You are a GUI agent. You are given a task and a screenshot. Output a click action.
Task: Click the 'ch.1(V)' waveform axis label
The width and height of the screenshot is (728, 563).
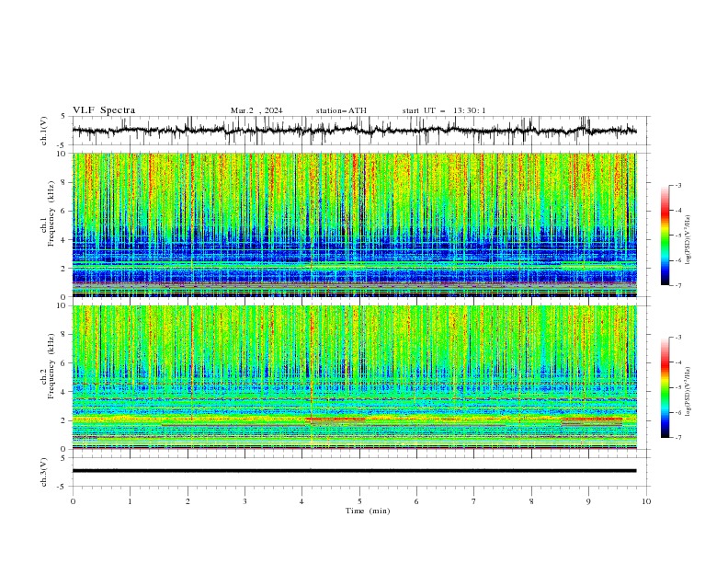tap(44, 131)
